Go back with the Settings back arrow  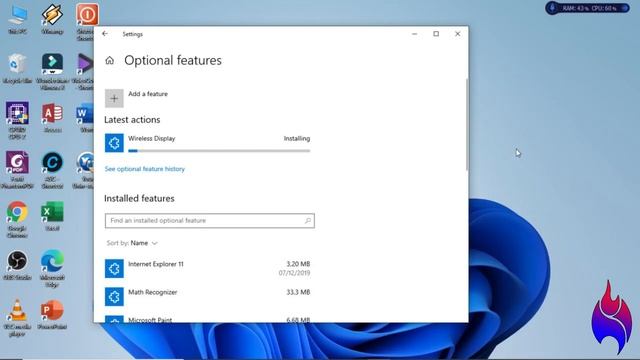click(105, 34)
